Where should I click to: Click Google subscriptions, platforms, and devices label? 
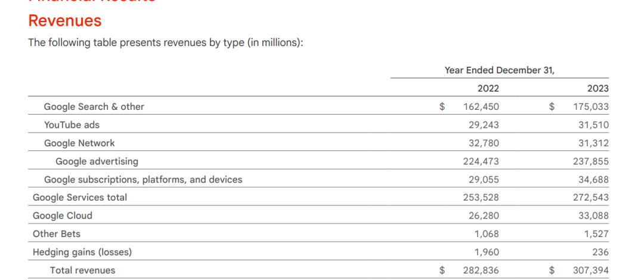pos(143,179)
